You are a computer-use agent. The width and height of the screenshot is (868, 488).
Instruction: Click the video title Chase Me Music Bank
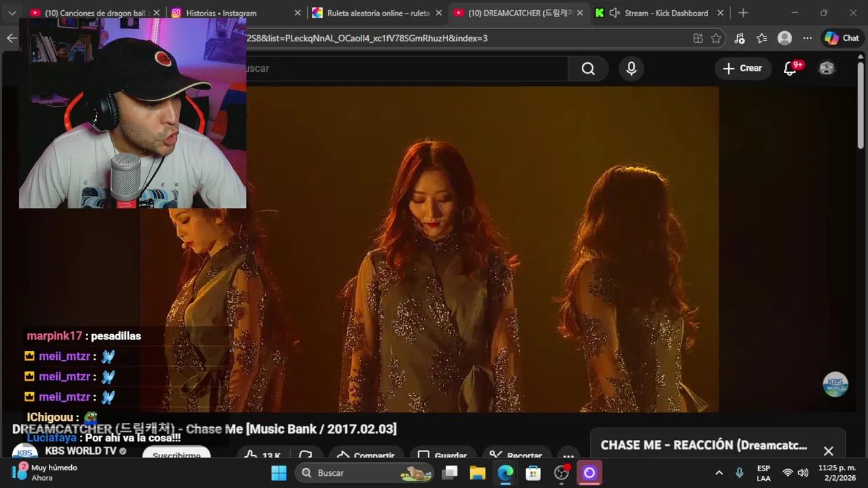204,429
